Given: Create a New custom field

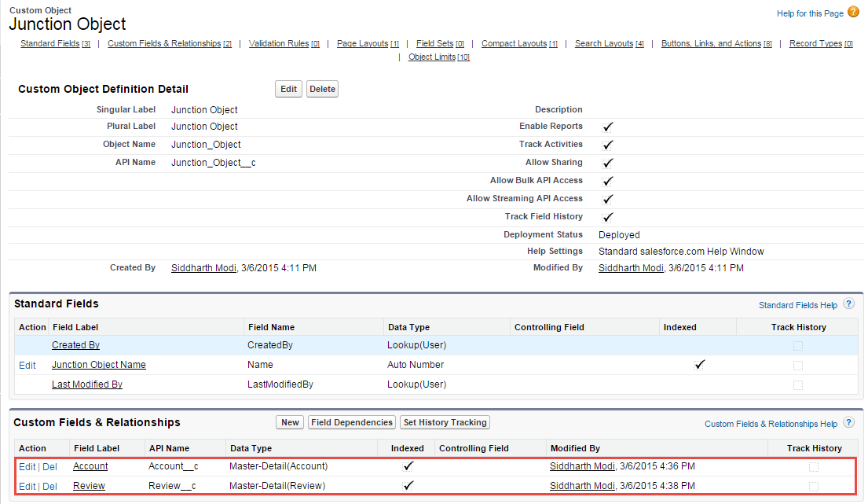Looking at the screenshot, I should point(289,422).
